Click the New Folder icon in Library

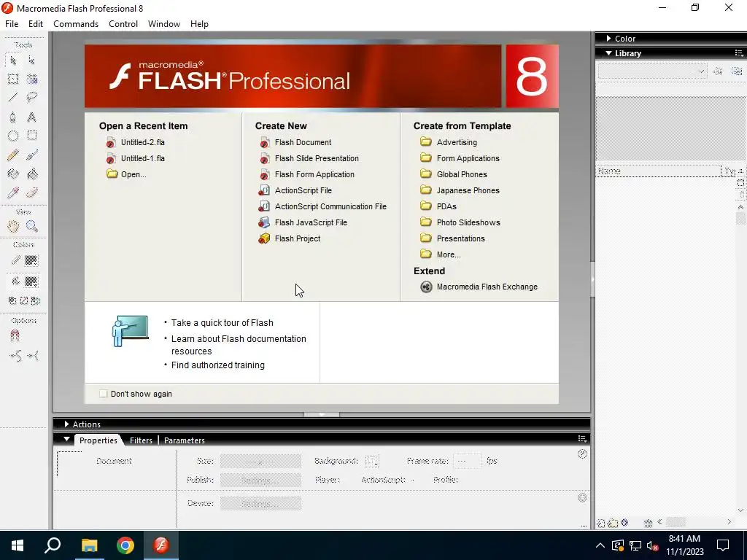point(613,523)
